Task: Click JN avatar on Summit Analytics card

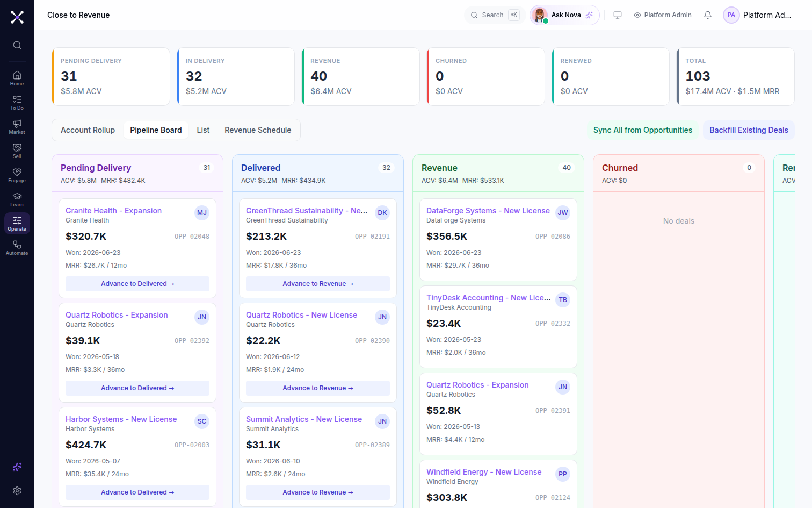Action: 382,421
